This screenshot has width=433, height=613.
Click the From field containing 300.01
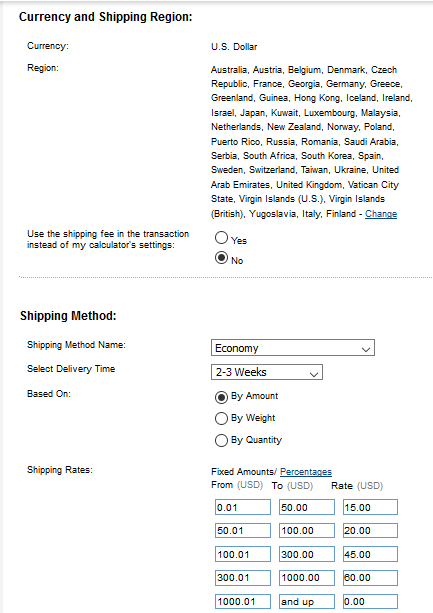click(x=243, y=578)
